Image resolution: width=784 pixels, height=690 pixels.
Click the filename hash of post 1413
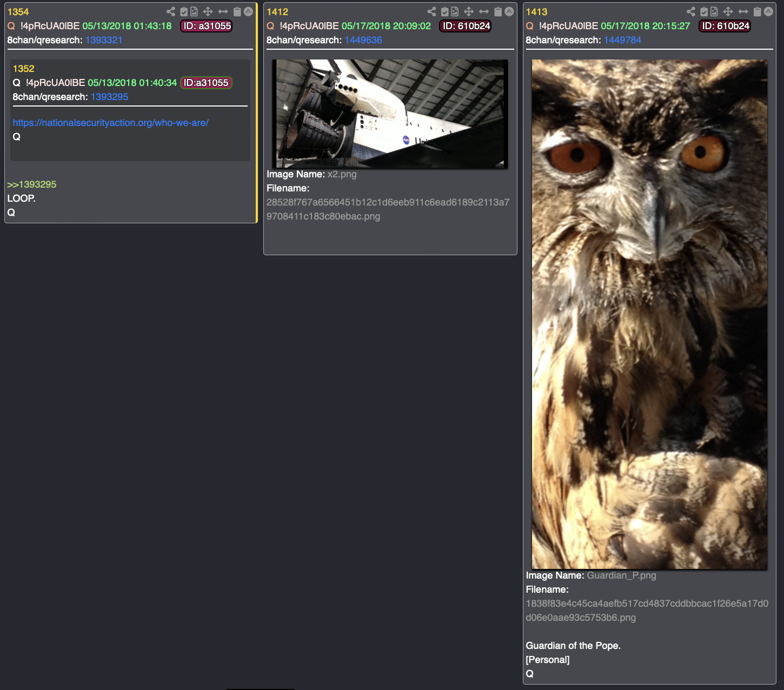click(x=647, y=611)
